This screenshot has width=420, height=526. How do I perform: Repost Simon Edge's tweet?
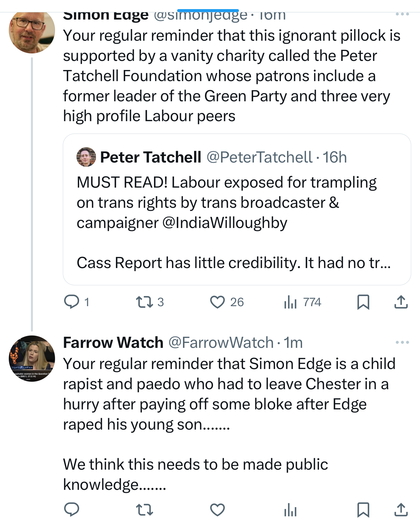pos(144,302)
